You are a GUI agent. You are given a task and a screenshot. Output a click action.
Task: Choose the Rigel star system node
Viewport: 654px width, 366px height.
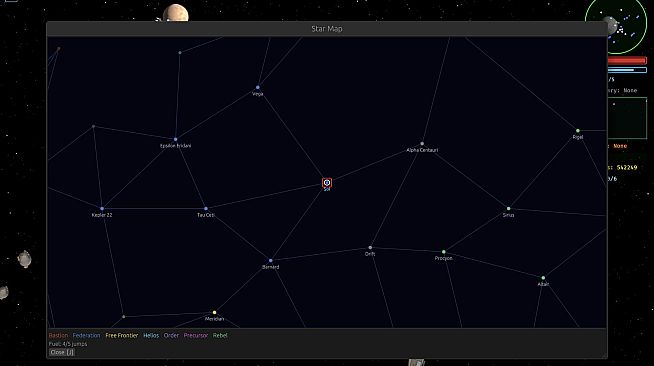[x=578, y=131]
